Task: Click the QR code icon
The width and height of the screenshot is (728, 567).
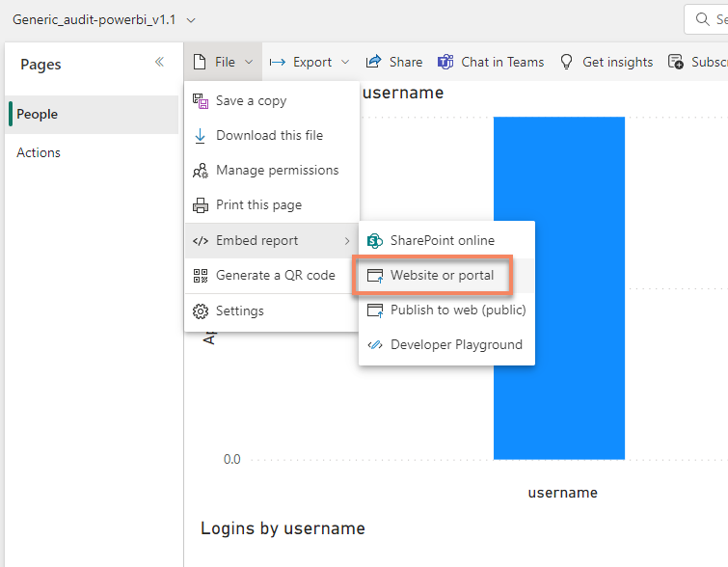Action: [201, 276]
